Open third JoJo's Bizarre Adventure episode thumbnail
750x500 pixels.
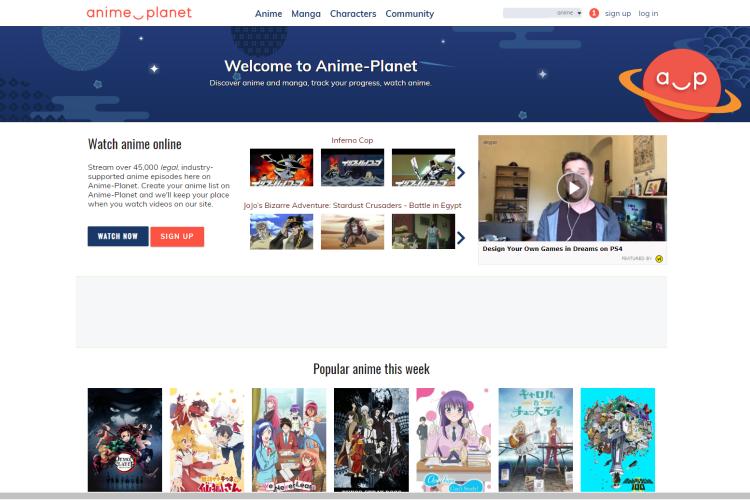[x=423, y=232]
